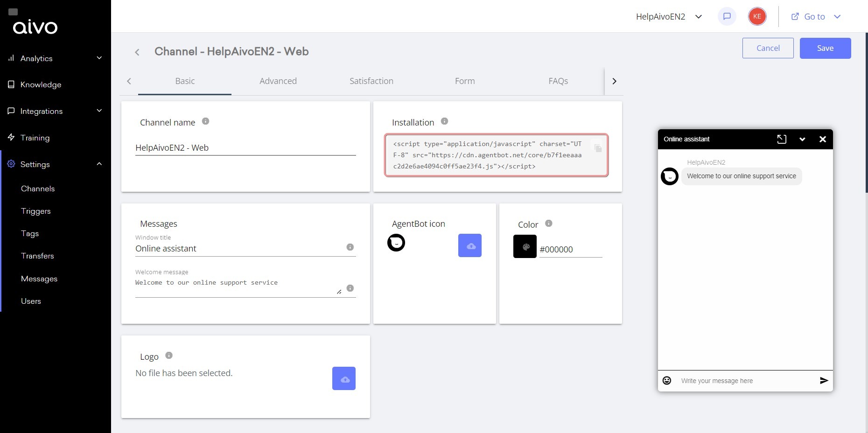Send a message in the chat preview
The height and width of the screenshot is (433, 868).
[824, 380]
